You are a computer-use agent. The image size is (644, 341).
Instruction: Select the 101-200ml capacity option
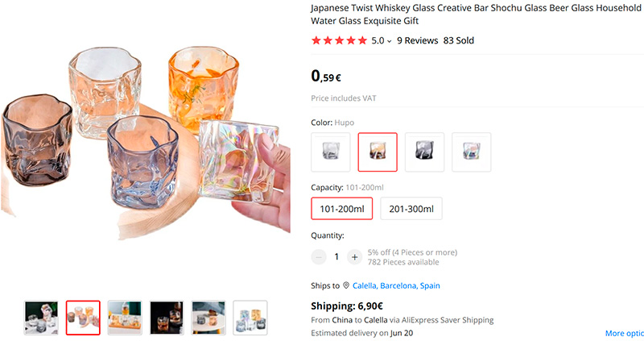(342, 209)
